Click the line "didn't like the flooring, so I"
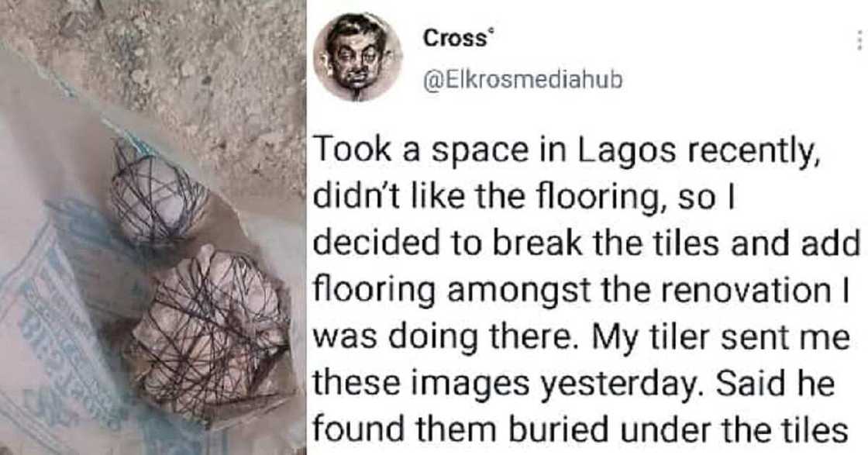 (x=525, y=202)
